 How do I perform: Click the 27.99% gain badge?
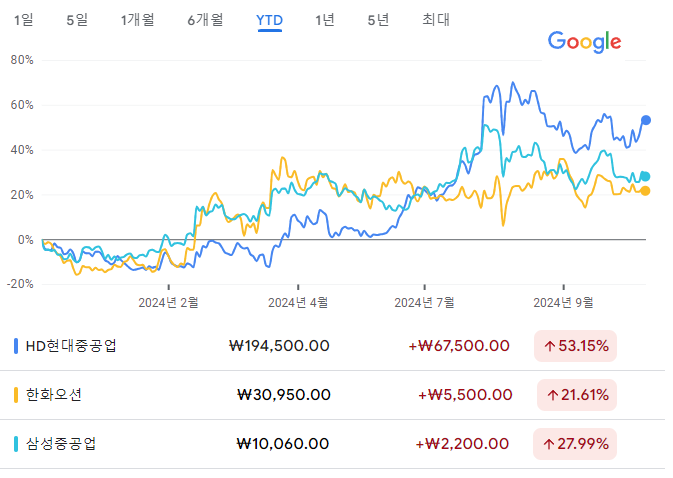tap(575, 444)
